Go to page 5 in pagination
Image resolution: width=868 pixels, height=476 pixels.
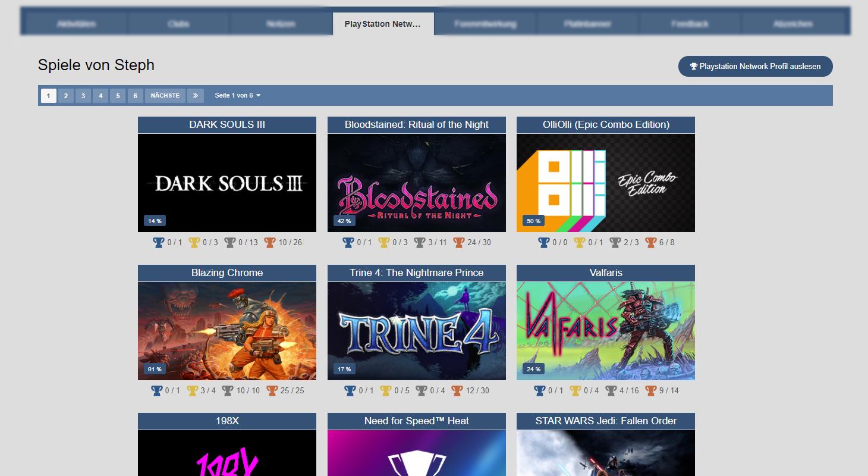click(118, 95)
